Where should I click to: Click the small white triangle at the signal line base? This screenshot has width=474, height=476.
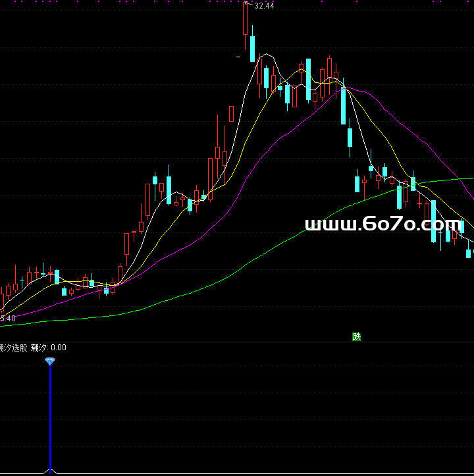tap(50, 471)
